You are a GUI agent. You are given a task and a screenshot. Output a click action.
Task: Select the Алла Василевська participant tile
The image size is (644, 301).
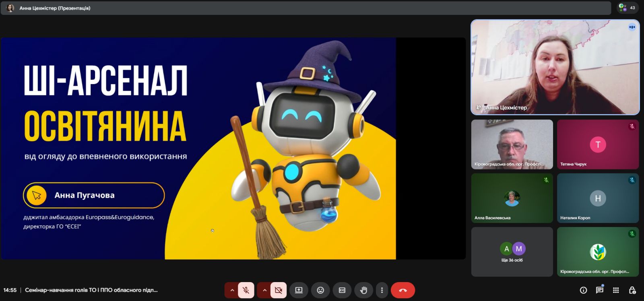pyautogui.click(x=512, y=198)
